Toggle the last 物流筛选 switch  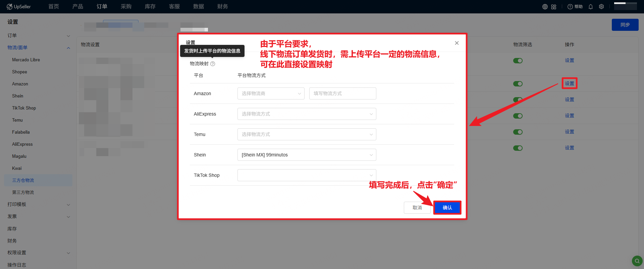[x=518, y=148]
